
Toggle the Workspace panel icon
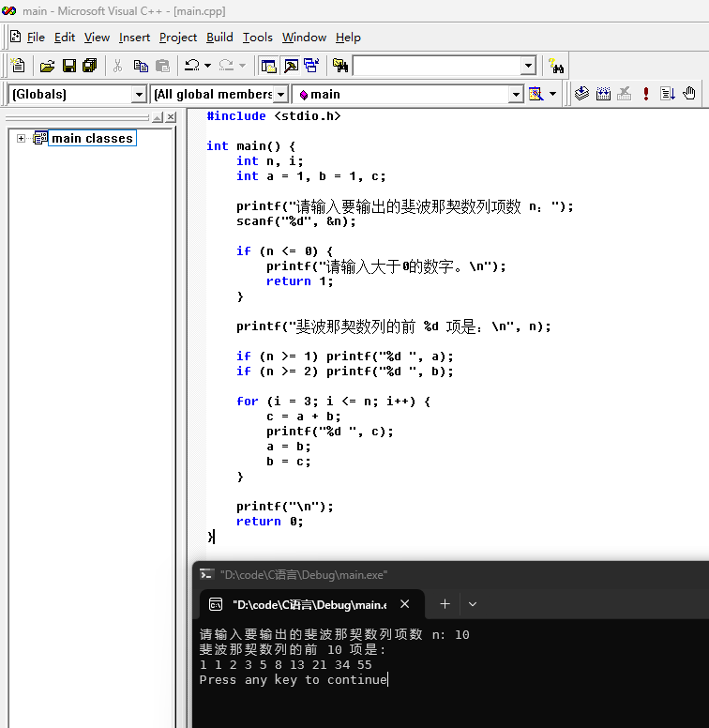pos(268,66)
